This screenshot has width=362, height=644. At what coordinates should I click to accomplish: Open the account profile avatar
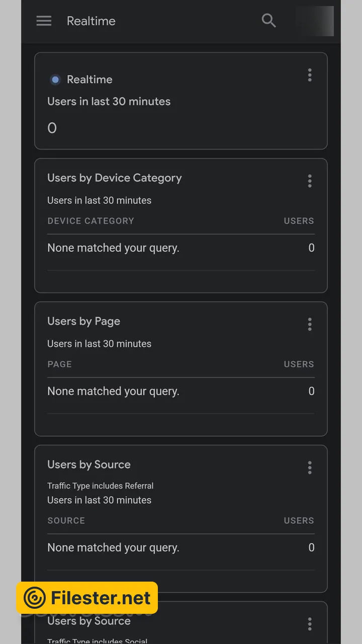click(315, 21)
